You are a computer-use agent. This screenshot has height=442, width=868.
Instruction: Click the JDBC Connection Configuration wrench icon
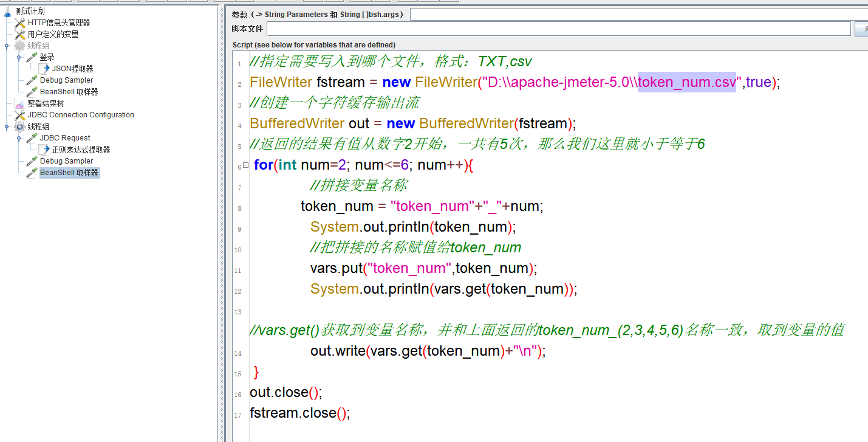20,115
